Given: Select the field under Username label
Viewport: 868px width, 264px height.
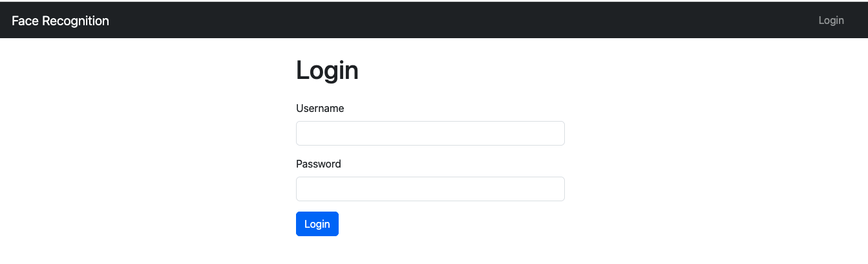Looking at the screenshot, I should click(x=430, y=133).
